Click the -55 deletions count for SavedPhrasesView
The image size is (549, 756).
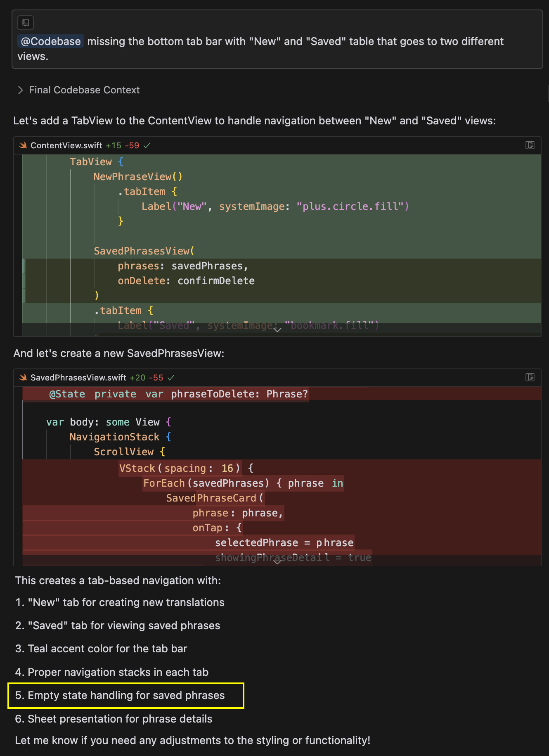coord(156,378)
